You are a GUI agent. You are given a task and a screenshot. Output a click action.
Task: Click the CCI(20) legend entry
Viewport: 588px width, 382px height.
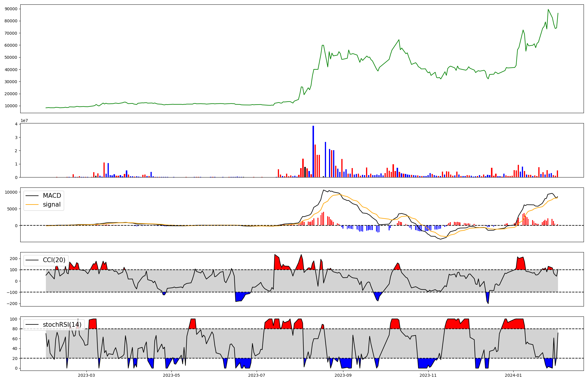click(54, 260)
